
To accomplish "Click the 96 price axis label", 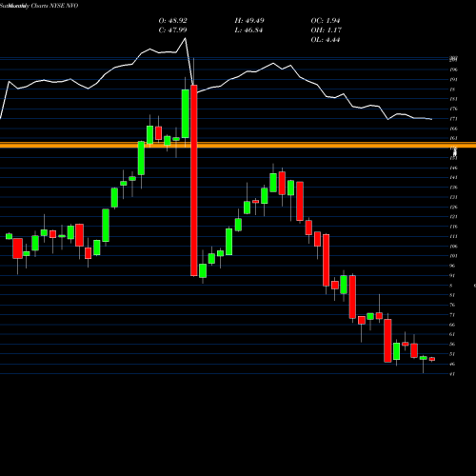I will [452, 266].
